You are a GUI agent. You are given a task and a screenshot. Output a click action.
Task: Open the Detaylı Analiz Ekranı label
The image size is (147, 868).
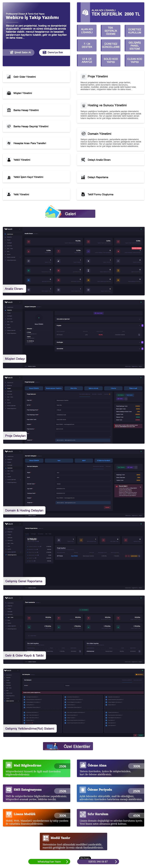pyautogui.click(x=99, y=160)
